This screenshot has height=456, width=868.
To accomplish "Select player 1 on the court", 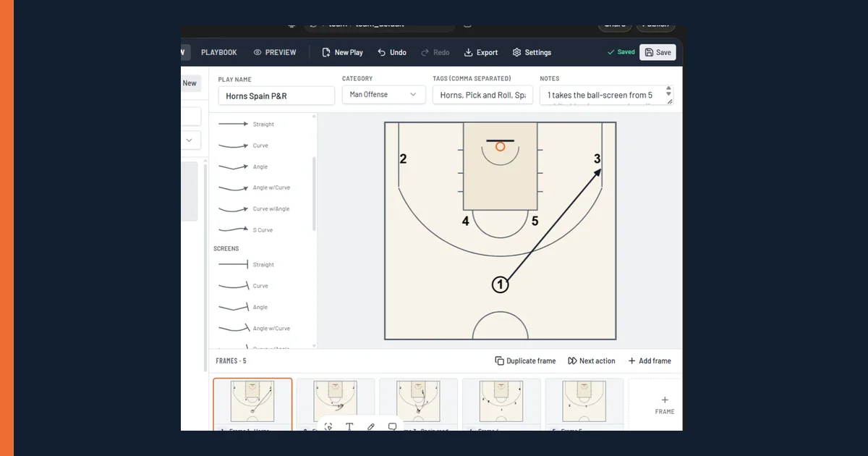I will (500, 285).
